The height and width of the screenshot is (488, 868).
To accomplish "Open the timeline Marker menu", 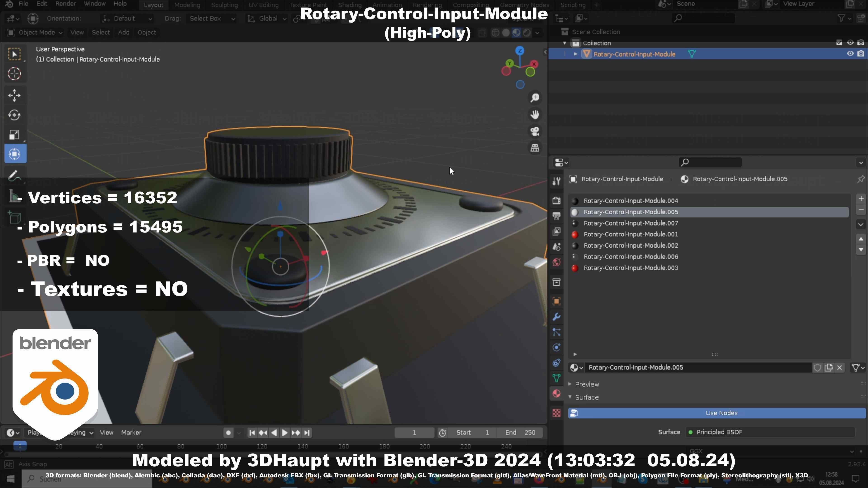I will tap(131, 433).
